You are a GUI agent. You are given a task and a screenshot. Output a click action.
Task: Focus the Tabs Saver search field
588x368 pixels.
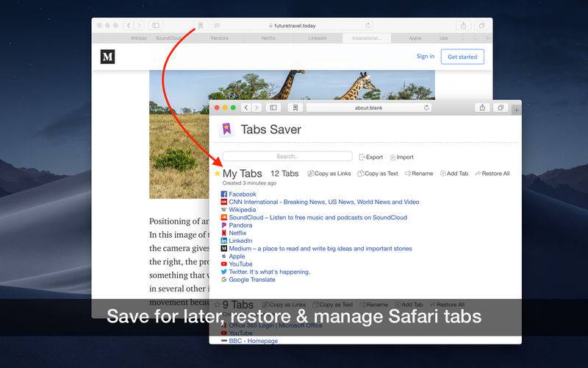pos(287,156)
